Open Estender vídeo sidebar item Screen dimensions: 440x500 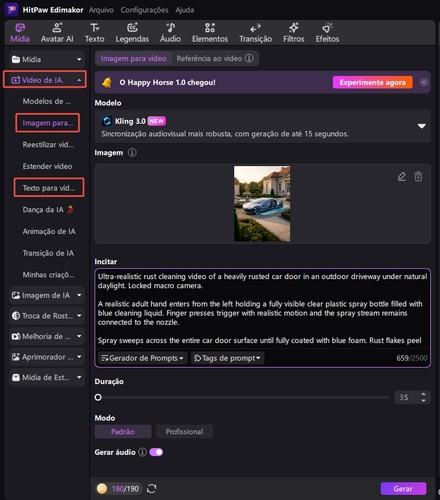pyautogui.click(x=47, y=166)
